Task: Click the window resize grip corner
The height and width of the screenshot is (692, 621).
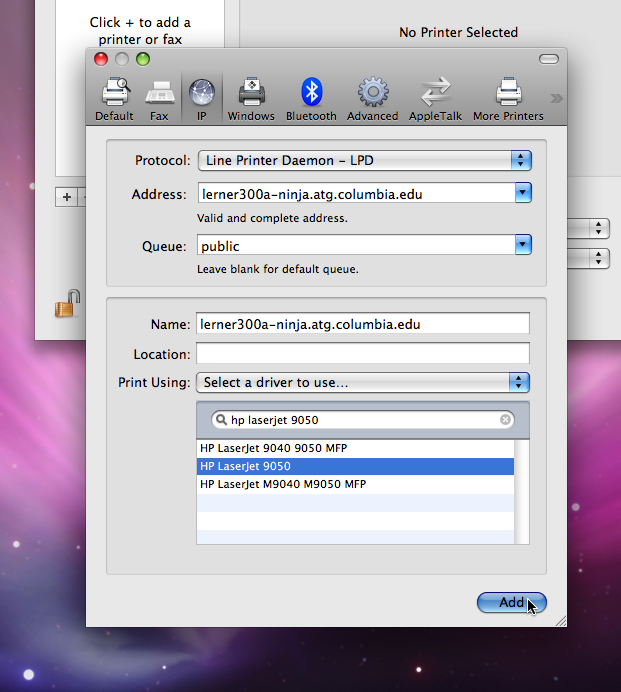Action: tap(561, 621)
